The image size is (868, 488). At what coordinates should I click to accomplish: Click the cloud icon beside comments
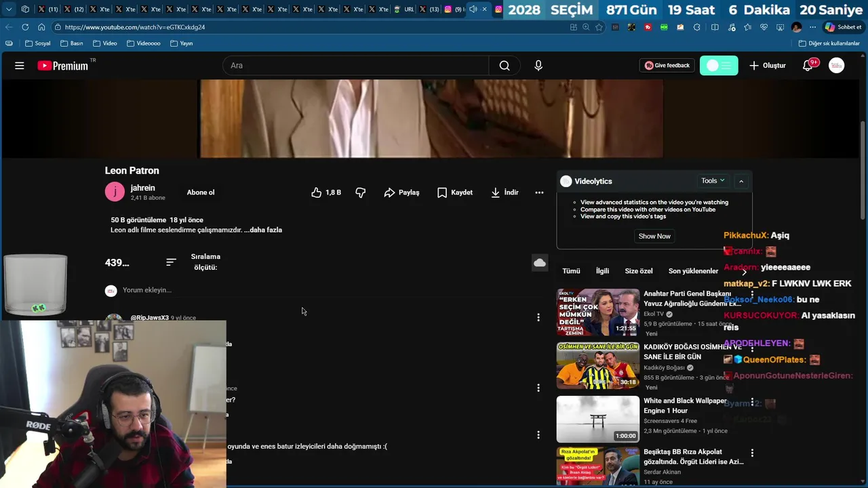click(x=540, y=263)
